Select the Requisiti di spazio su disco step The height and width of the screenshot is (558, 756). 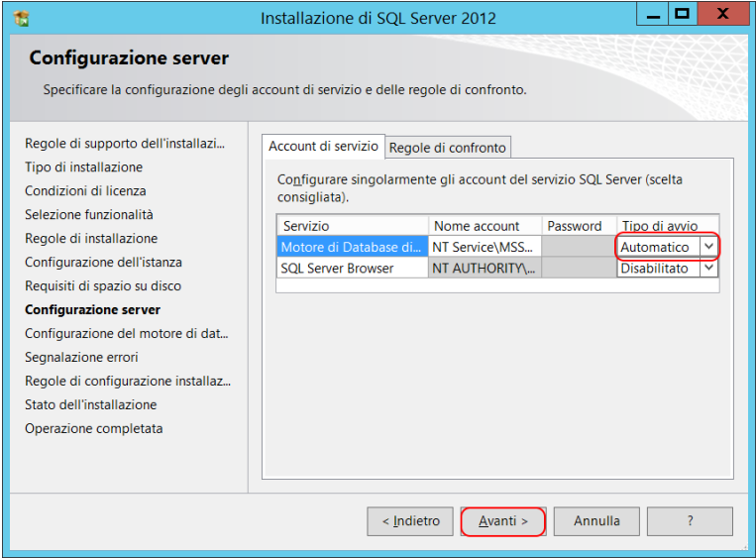click(103, 285)
